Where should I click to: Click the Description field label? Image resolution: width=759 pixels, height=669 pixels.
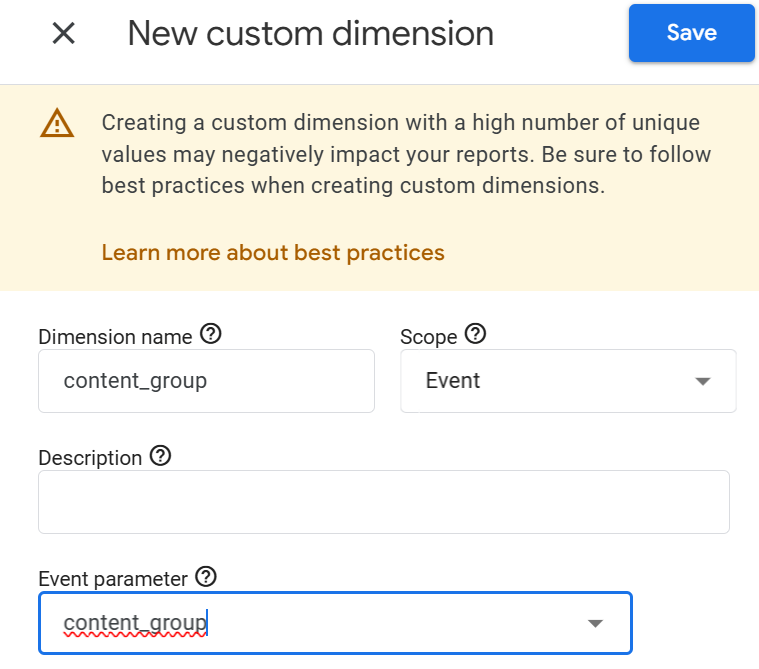(90, 458)
